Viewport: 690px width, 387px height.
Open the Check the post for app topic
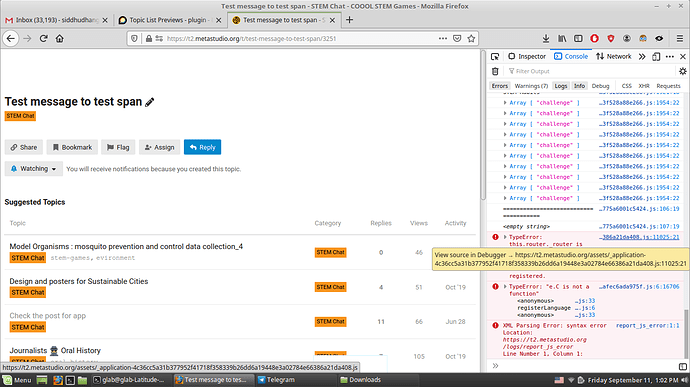pos(48,316)
